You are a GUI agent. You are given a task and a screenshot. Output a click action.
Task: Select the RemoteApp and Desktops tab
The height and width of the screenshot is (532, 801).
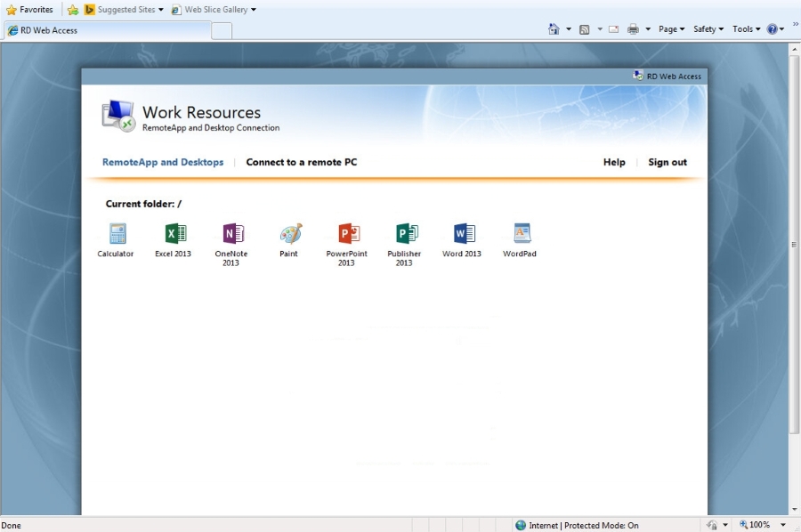click(x=163, y=162)
